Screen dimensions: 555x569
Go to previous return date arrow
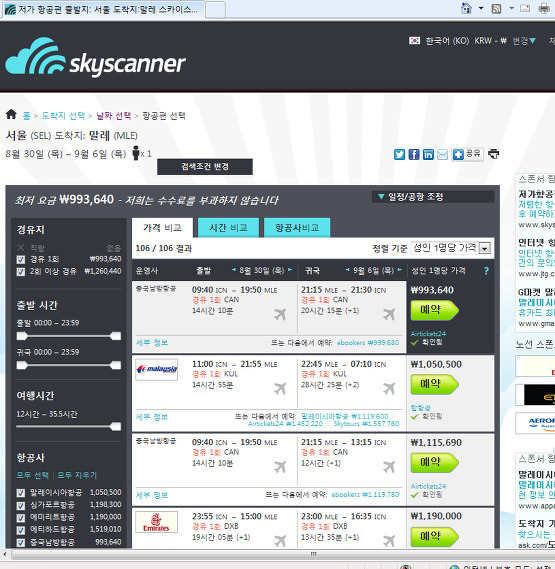point(347,270)
